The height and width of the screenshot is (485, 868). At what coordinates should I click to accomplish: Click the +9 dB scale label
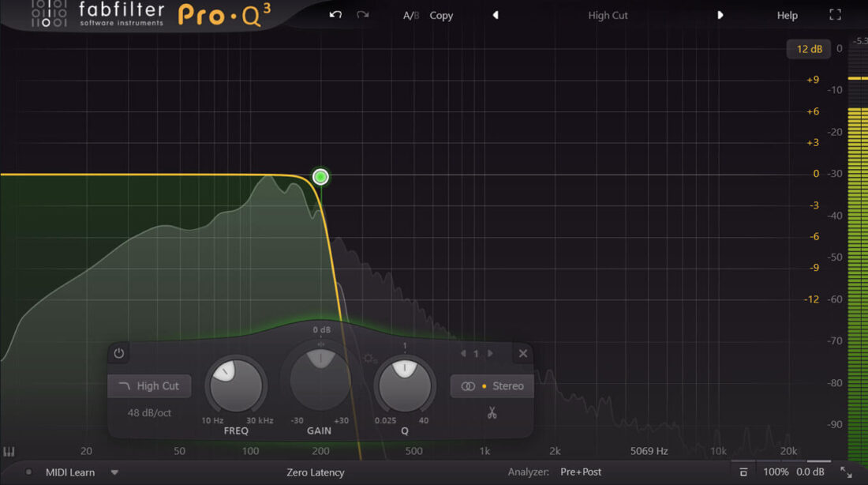pyautogui.click(x=813, y=80)
